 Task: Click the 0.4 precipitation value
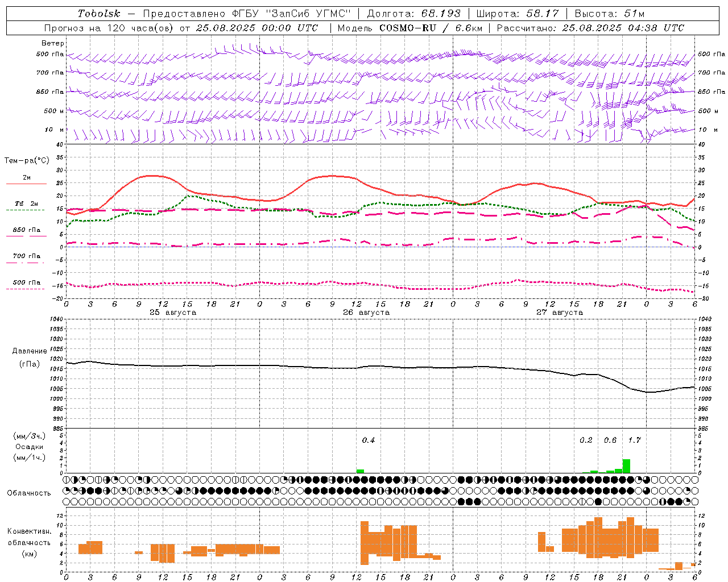[x=369, y=440]
